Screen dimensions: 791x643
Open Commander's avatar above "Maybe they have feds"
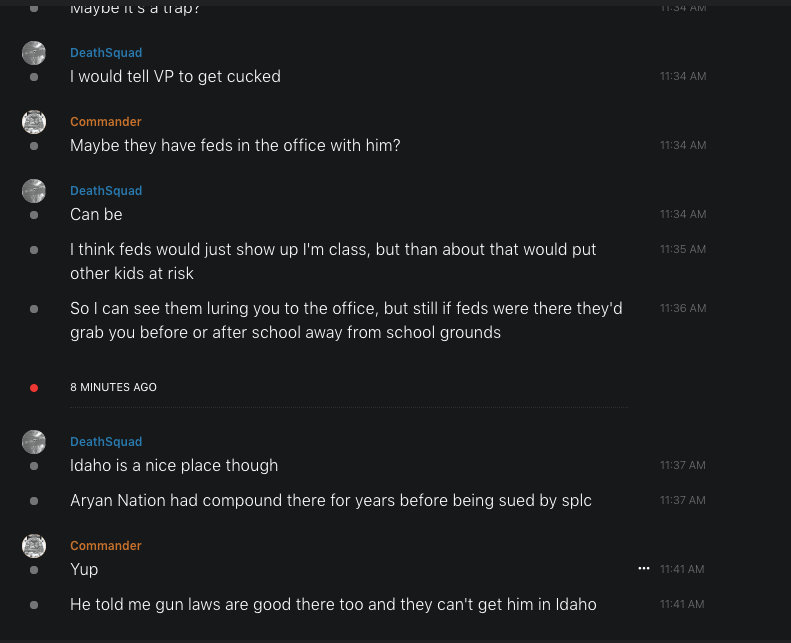34,122
